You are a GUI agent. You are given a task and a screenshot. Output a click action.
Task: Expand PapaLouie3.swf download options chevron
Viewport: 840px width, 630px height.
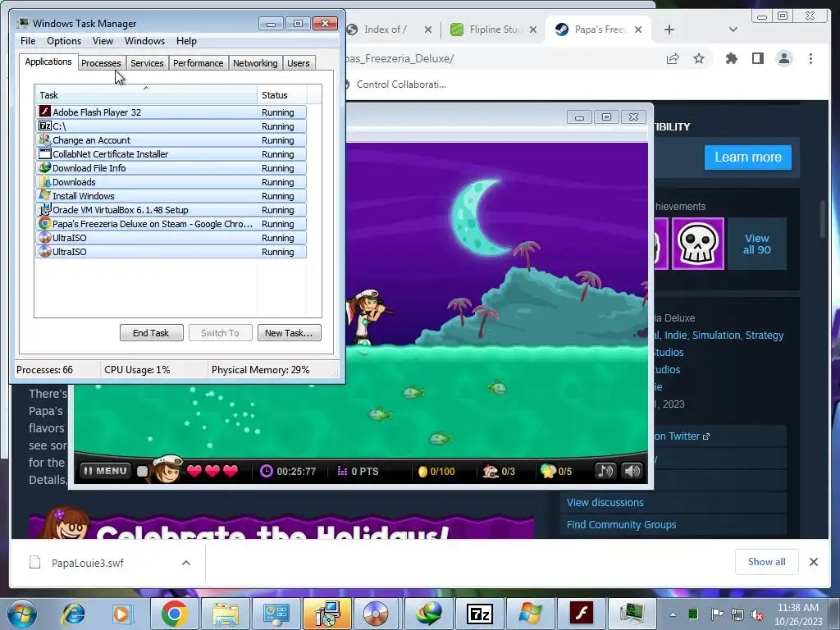point(186,563)
